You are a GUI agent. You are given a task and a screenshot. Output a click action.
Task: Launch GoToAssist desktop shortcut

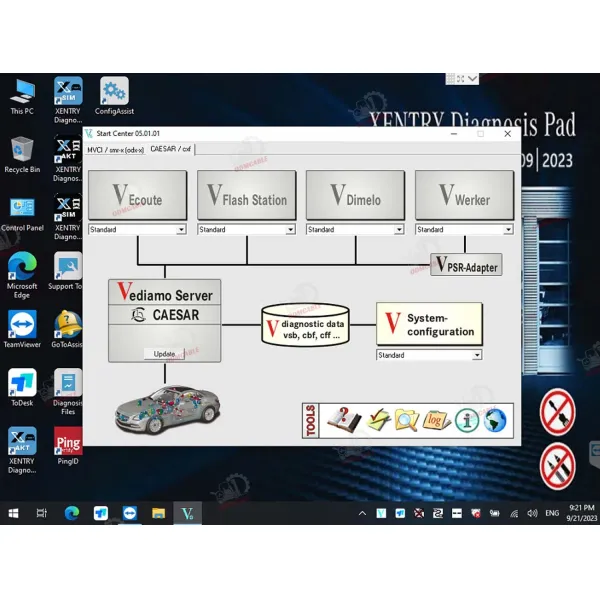(67, 329)
